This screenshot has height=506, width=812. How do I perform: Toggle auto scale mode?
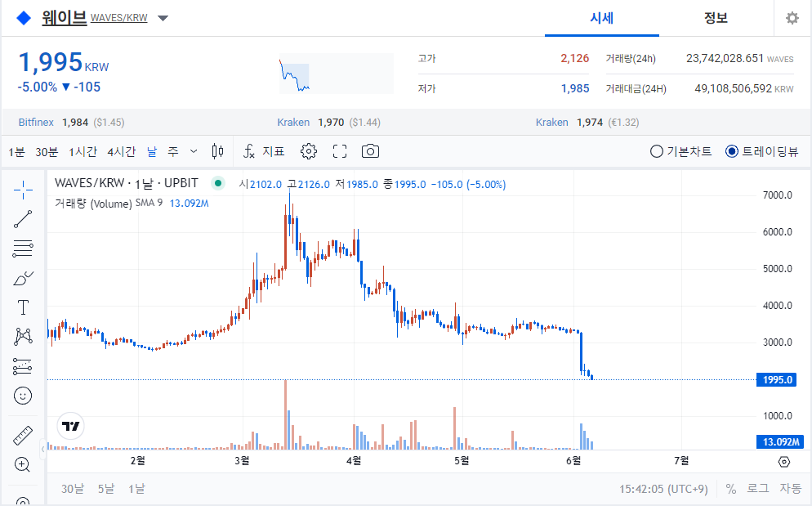click(790, 489)
